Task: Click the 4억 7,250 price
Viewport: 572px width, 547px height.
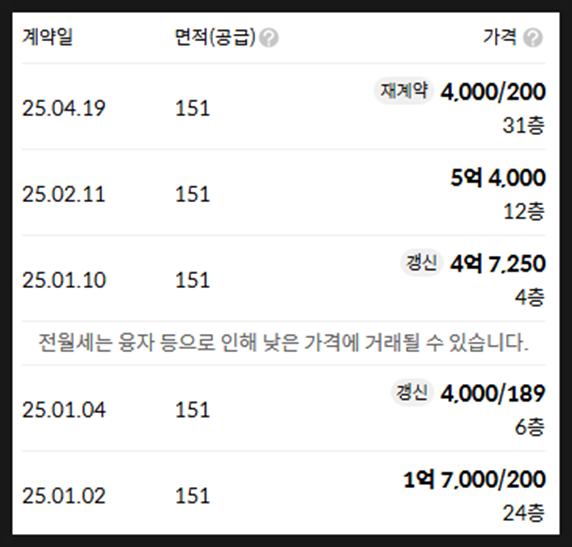Action: (x=498, y=263)
